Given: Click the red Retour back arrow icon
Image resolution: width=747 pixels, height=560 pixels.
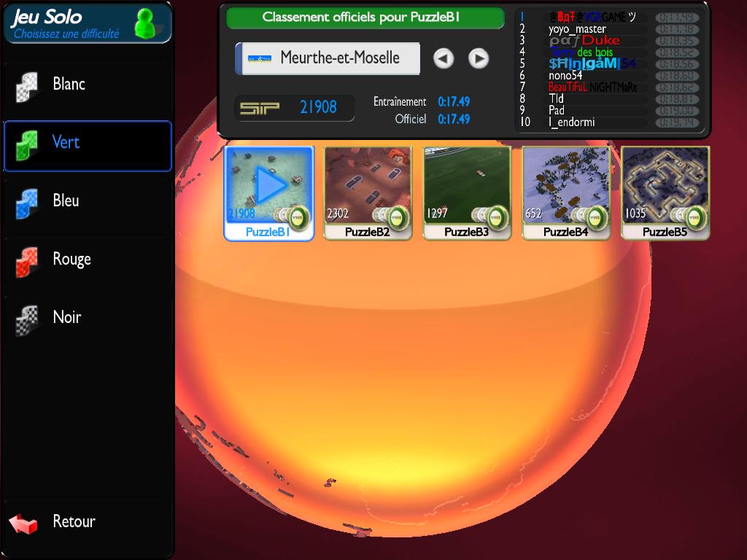Looking at the screenshot, I should [x=23, y=523].
